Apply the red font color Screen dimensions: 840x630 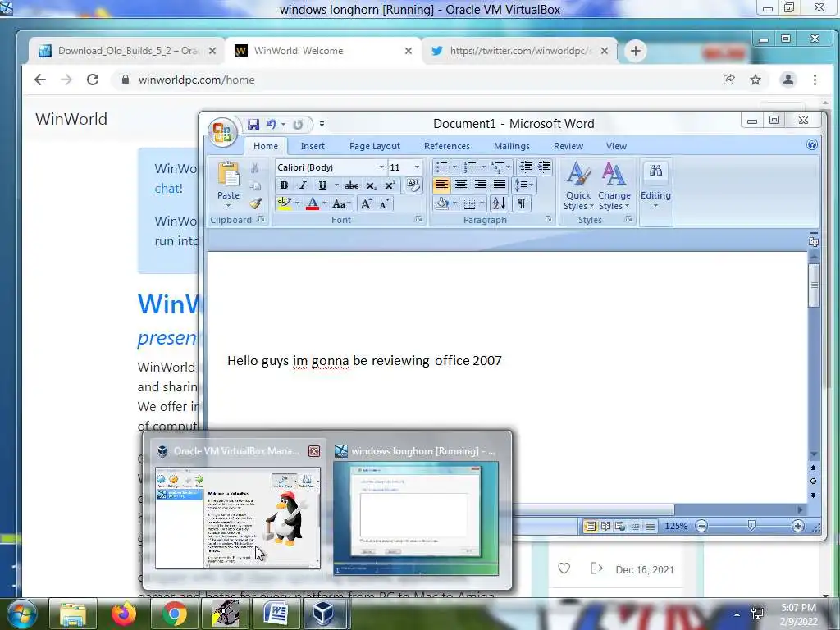[x=313, y=203]
